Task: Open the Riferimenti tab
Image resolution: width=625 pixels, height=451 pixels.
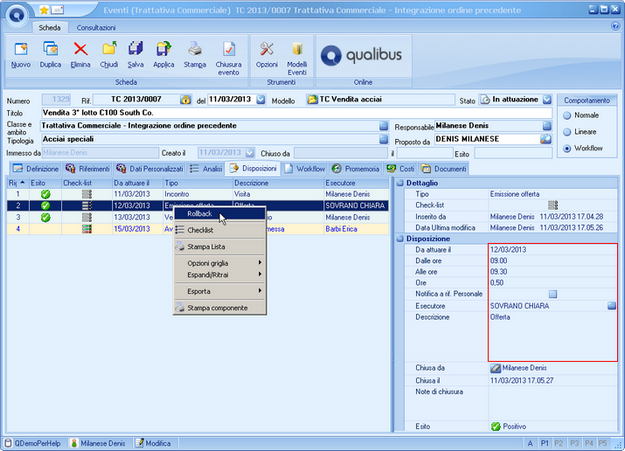Action: pyautogui.click(x=87, y=169)
